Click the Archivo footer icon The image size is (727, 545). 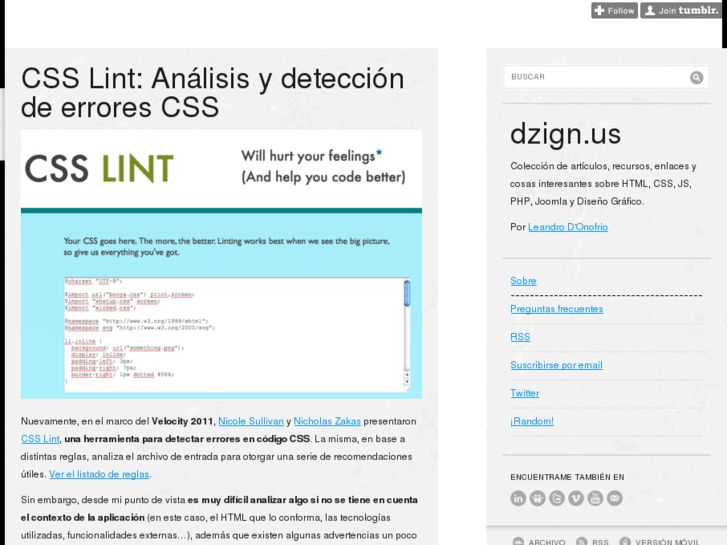pyautogui.click(x=518, y=541)
